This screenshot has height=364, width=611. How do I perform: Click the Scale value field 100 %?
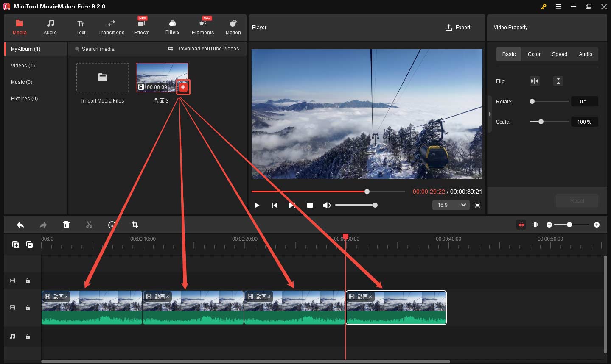coord(584,122)
